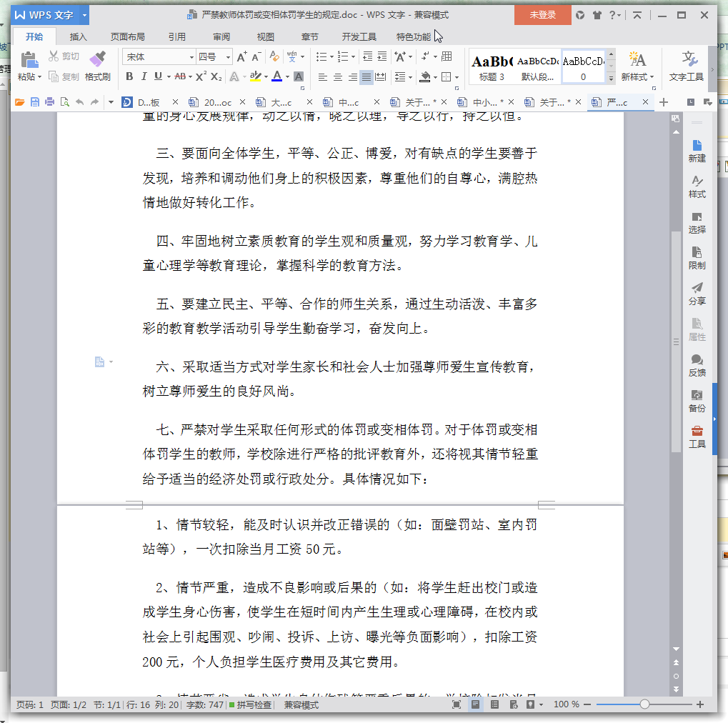Viewport: 728px width, 723px height.
Task: Clear formatting with the eraser icon
Action: [x=274, y=56]
